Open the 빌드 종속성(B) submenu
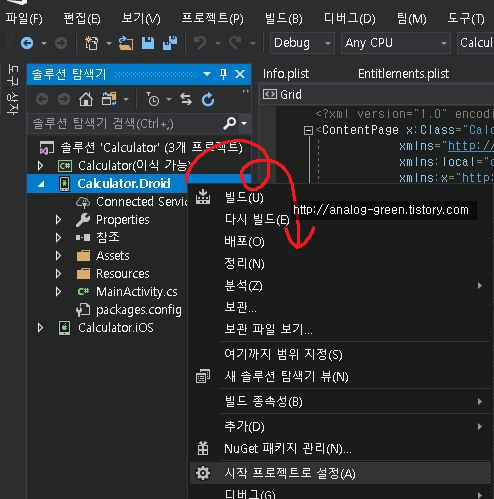Screen dimensions: 494x499 pos(340,401)
